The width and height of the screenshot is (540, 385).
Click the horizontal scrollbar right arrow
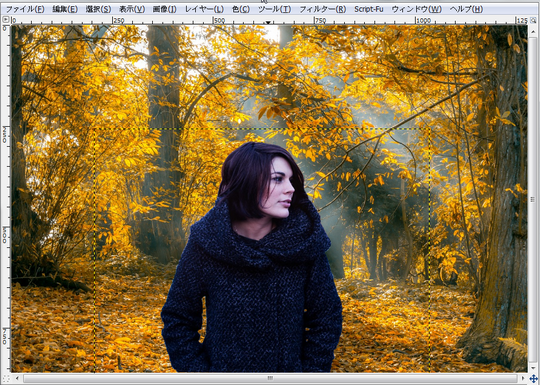pyautogui.click(x=523, y=378)
